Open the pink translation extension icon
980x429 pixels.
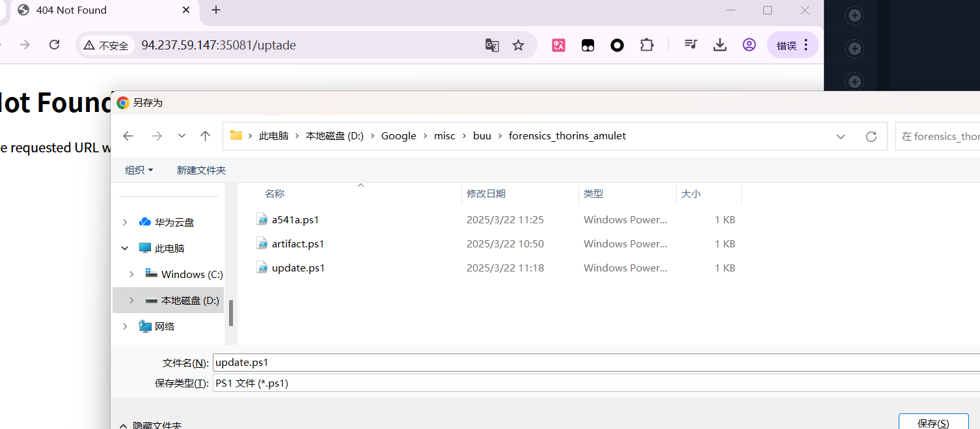click(x=558, y=45)
